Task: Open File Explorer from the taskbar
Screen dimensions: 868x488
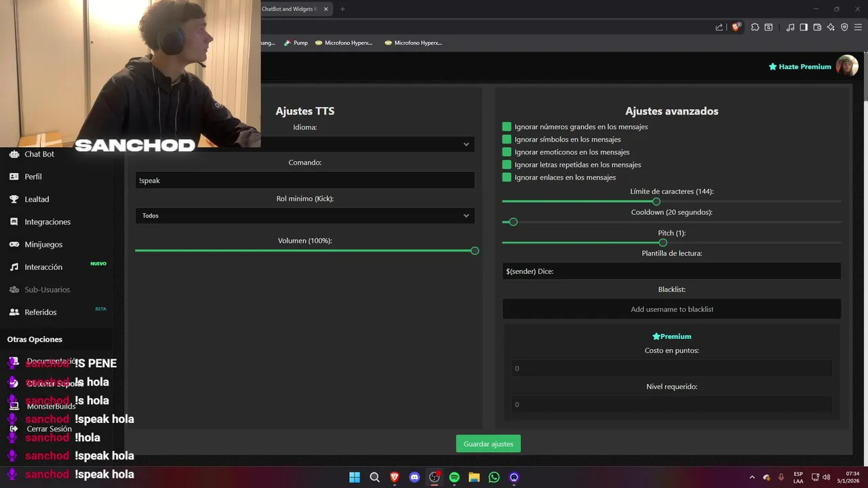Action: tap(474, 477)
